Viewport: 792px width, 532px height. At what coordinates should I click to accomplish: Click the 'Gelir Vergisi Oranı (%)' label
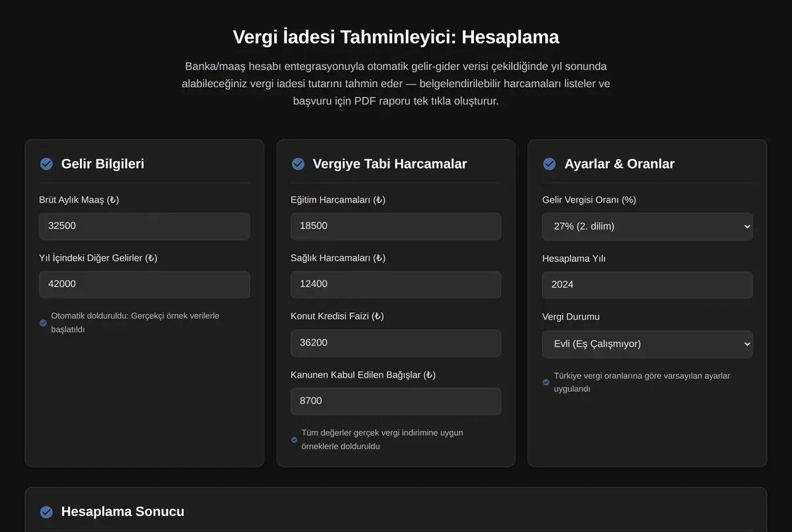(589, 199)
